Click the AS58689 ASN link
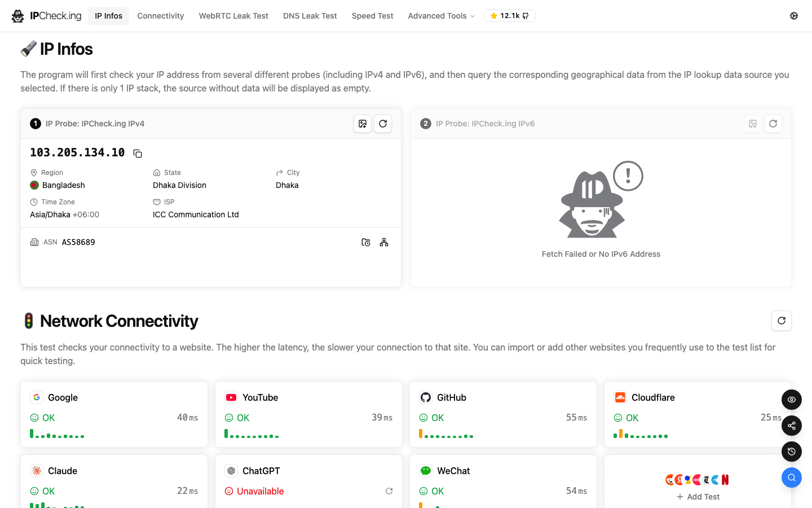This screenshot has height=508, width=812. pyautogui.click(x=78, y=242)
